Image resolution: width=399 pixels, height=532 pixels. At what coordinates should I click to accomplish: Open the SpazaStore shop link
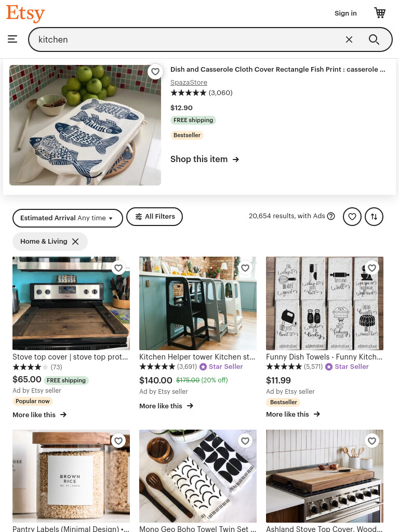189,83
